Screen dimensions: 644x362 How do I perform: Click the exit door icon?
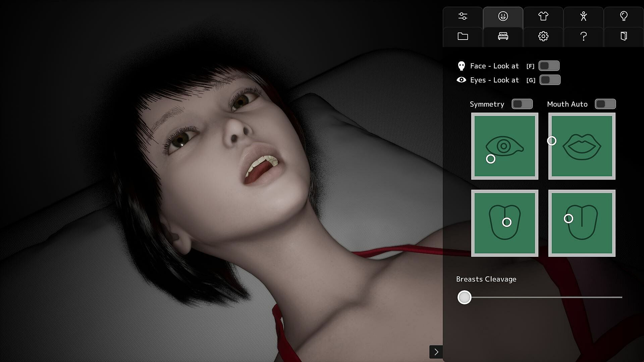pyautogui.click(x=624, y=36)
